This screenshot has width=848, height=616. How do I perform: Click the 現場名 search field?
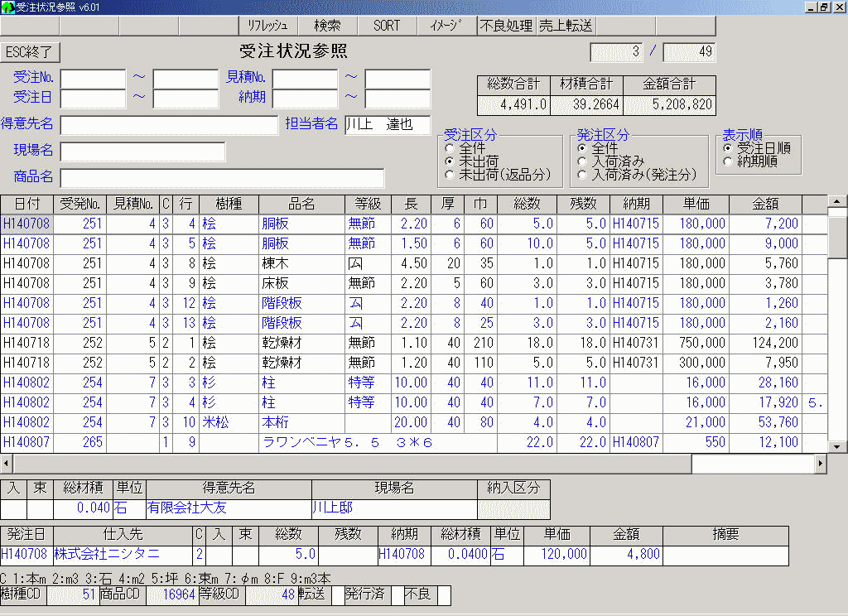tap(142, 152)
